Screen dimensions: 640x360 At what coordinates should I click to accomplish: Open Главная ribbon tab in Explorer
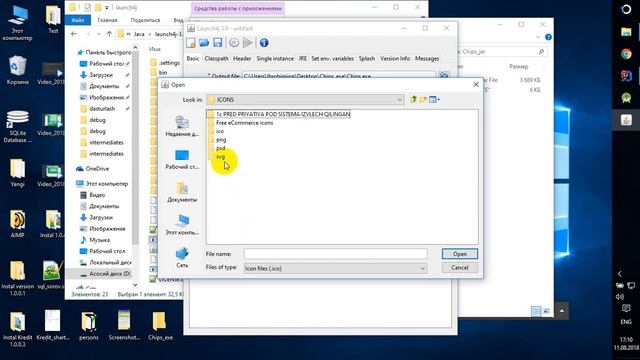tap(107, 20)
